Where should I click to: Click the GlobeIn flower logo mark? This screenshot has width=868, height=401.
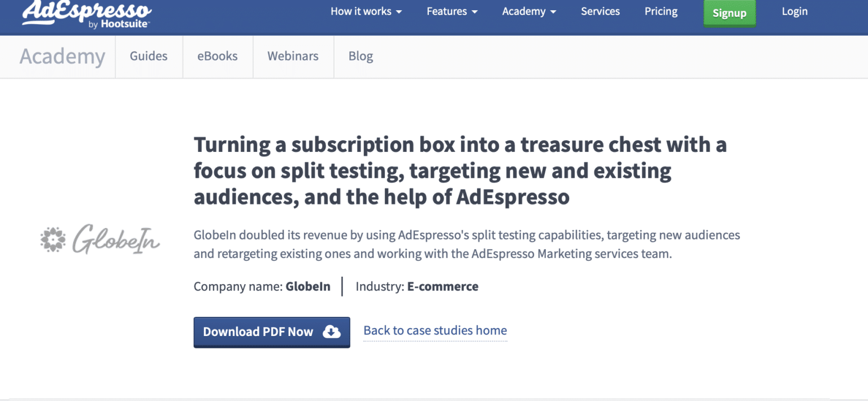point(52,240)
